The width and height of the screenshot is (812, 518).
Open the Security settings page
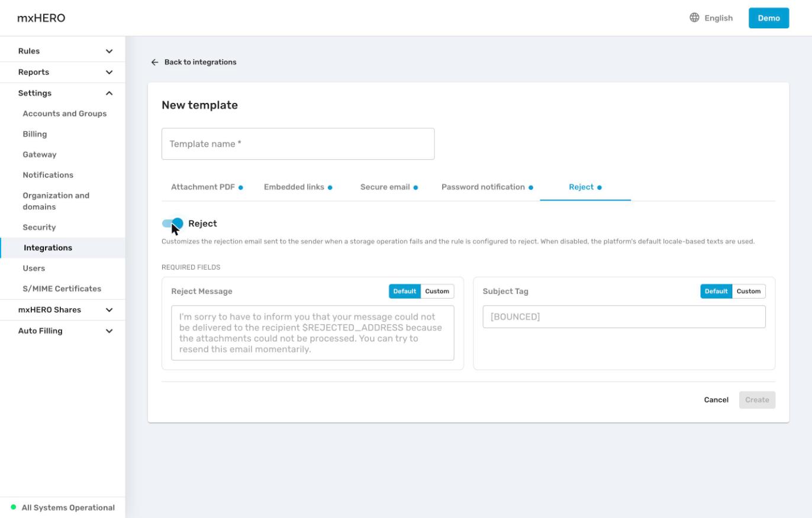[x=39, y=227]
